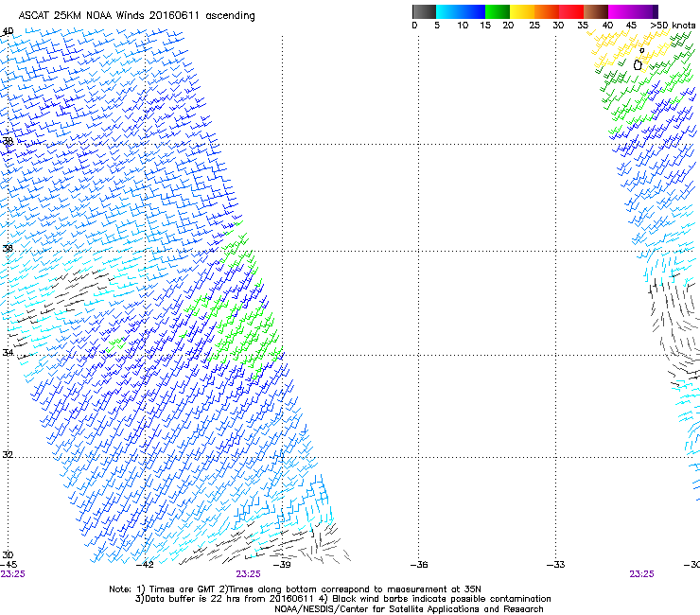Click the longitude label '-39'
The height and width of the screenshot is (615, 700).
coord(282,565)
